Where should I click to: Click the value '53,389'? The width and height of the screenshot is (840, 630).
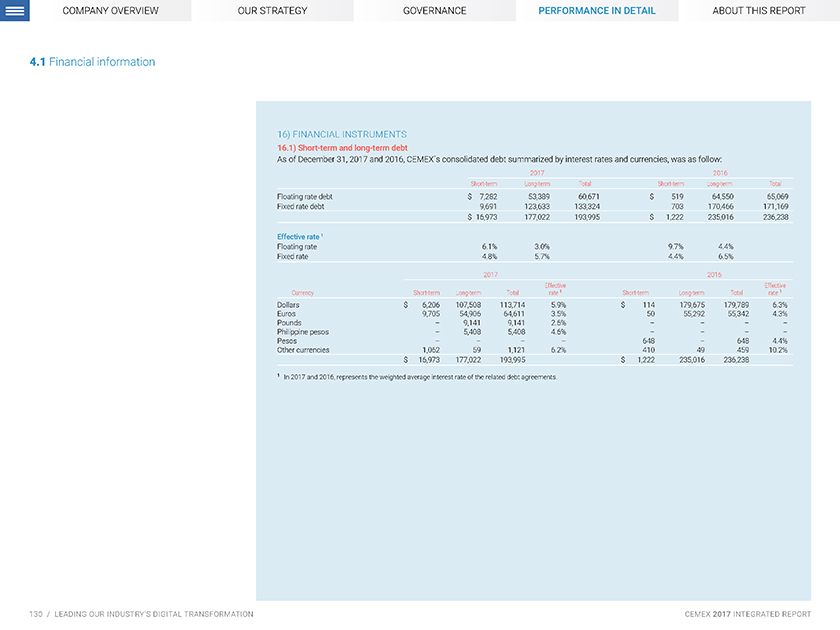click(539, 197)
